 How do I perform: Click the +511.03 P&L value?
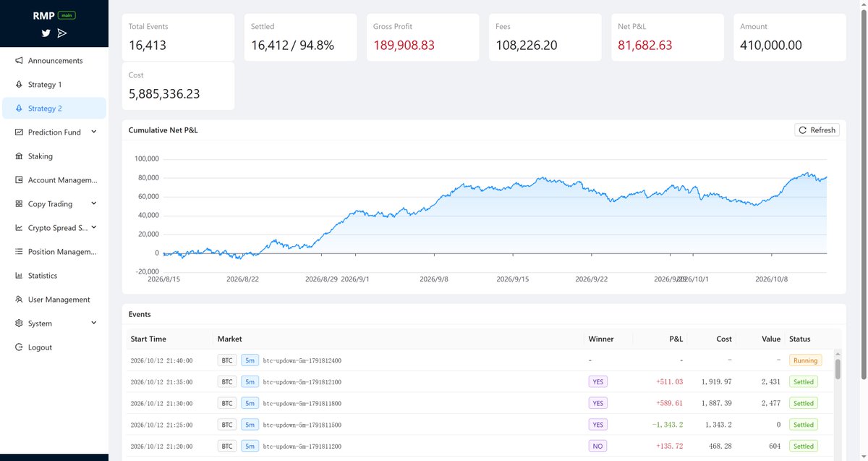point(670,382)
